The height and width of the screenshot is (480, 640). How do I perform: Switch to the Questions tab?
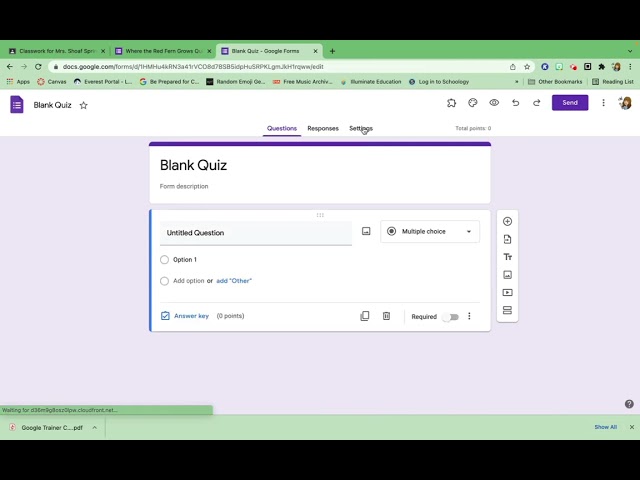pos(282,128)
